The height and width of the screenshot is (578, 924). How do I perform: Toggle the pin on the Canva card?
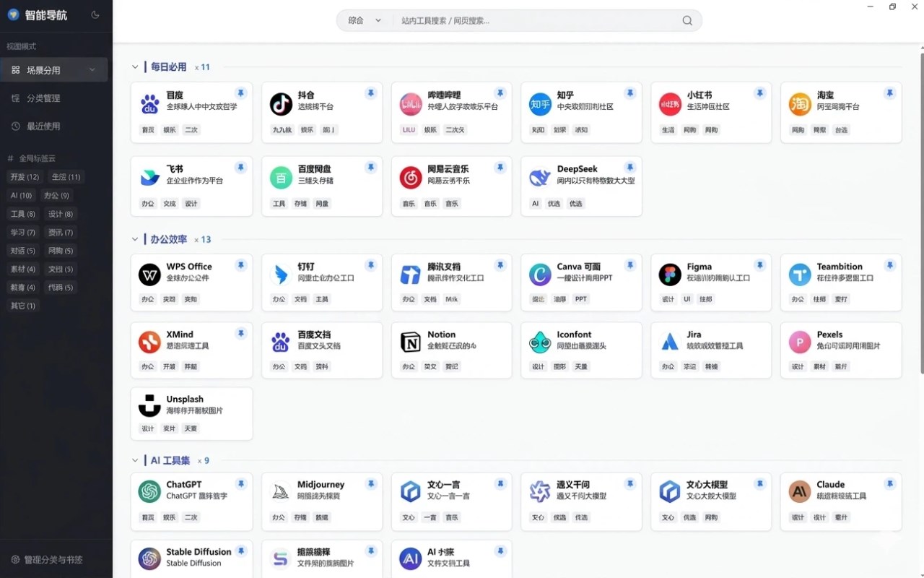630,265
